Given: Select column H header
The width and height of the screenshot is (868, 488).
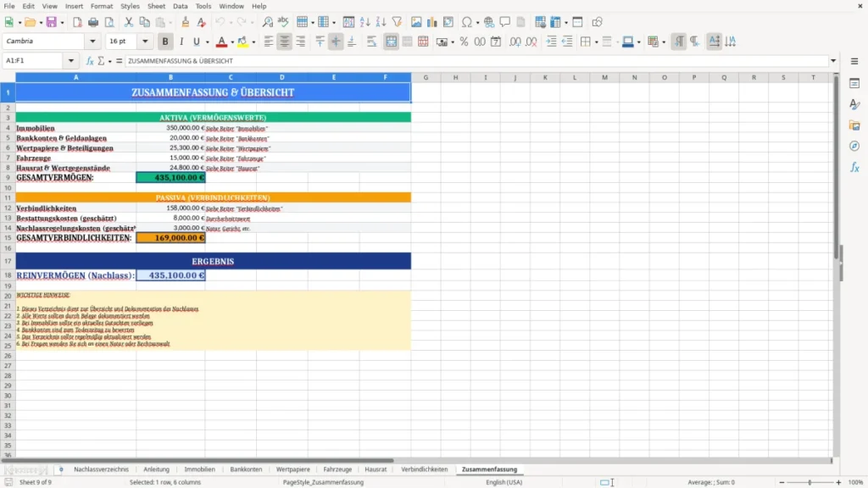Looking at the screenshot, I should click(x=455, y=77).
